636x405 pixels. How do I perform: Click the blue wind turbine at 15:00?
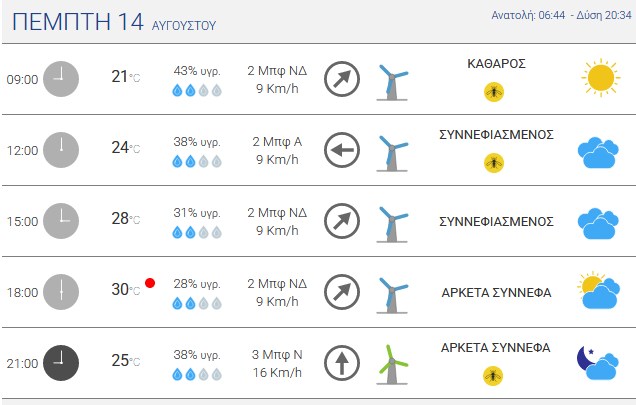pos(392,224)
